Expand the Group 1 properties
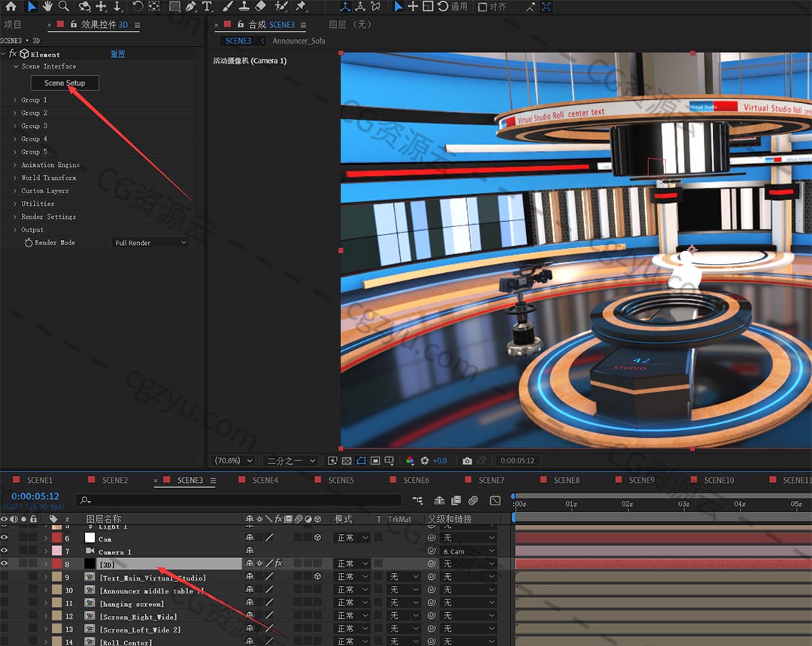Screen dimensions: 812x646 15,100
